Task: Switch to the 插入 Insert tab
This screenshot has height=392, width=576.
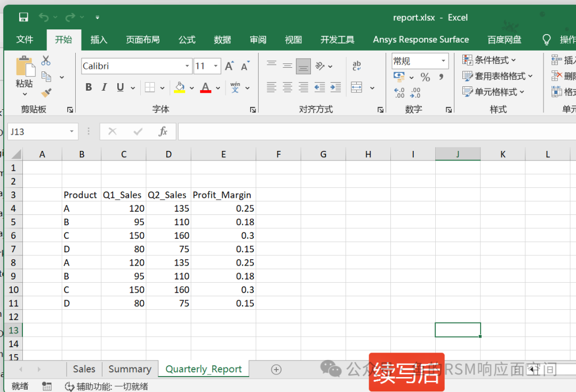Action: tap(99, 39)
